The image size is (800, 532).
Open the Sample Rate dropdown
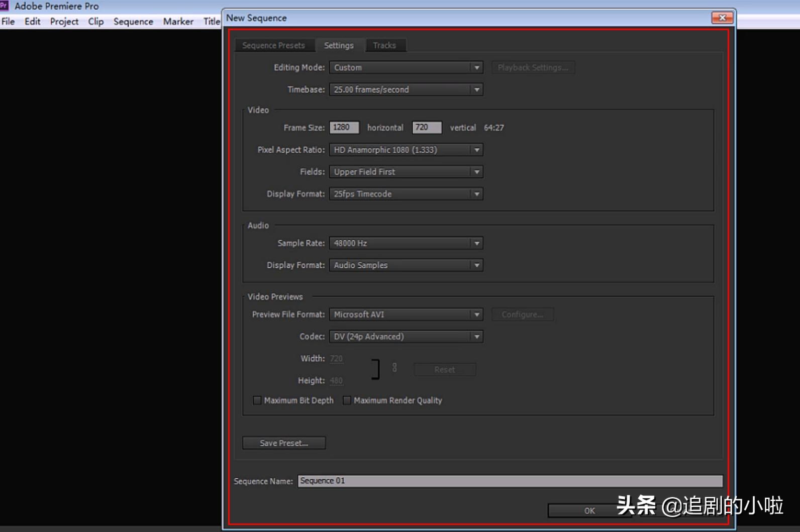406,243
